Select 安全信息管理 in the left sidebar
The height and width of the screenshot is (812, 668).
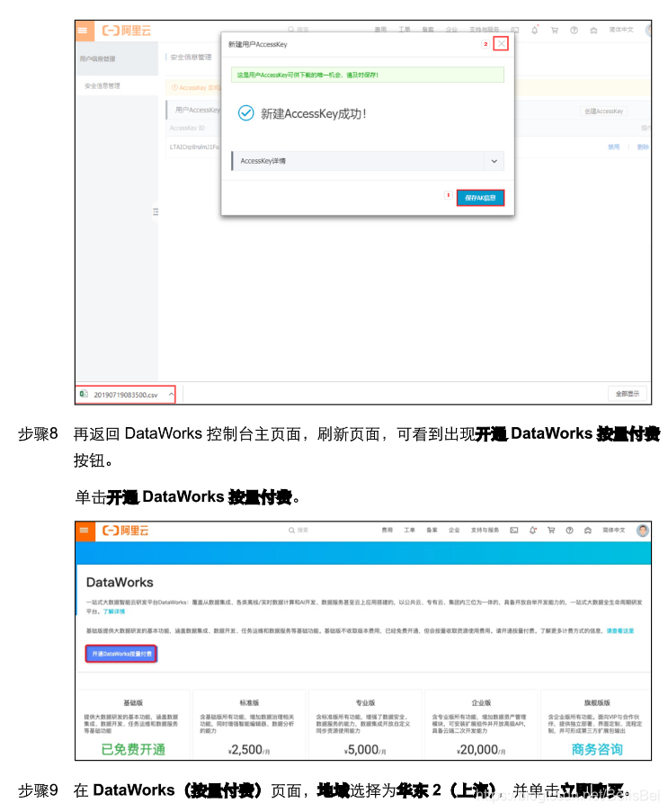click(x=102, y=85)
